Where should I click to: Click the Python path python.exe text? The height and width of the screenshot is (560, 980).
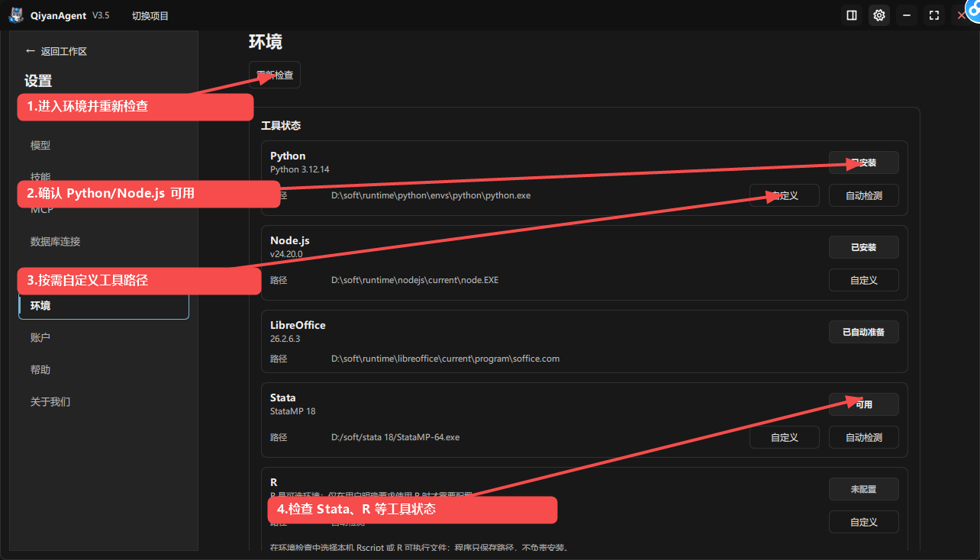coord(430,195)
